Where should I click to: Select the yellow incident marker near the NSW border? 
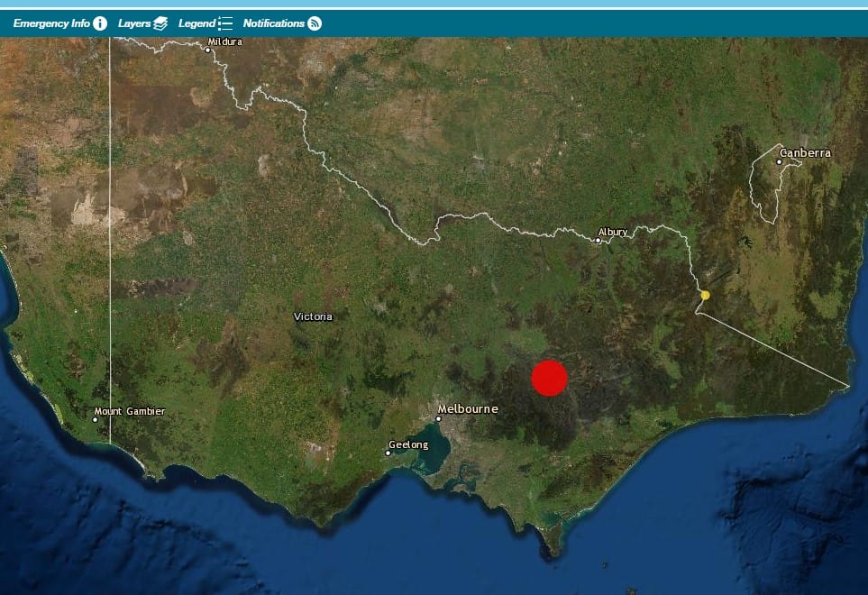(x=704, y=295)
